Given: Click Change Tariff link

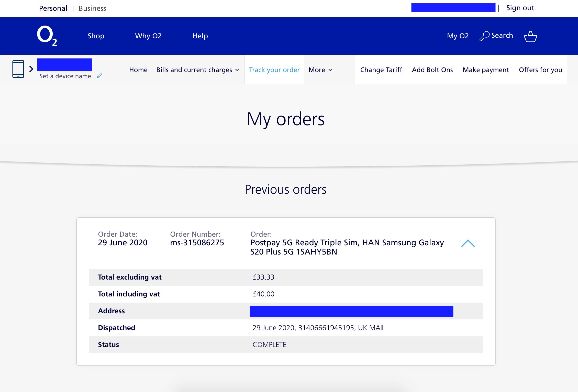Looking at the screenshot, I should tap(381, 70).
